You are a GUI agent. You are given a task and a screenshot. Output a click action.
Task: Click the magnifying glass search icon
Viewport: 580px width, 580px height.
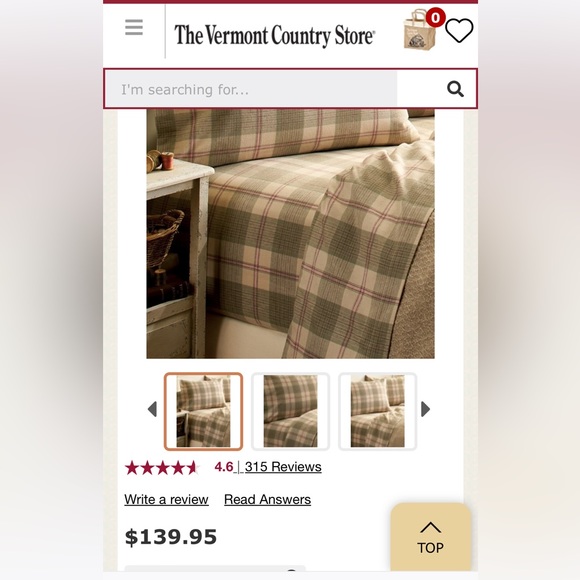pyautogui.click(x=455, y=89)
